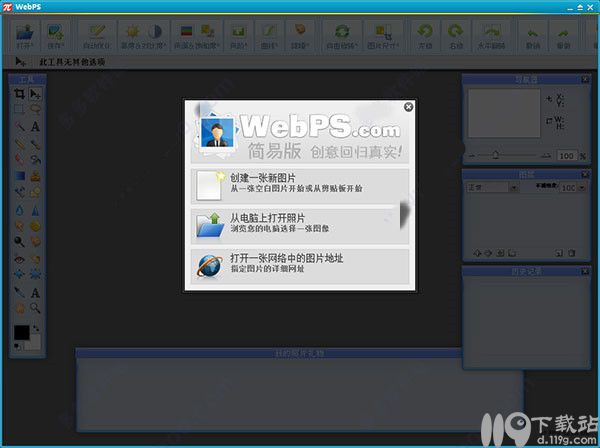The height and width of the screenshot is (448, 600).
Task: Select the Hand pan tool
Action: point(20,308)
